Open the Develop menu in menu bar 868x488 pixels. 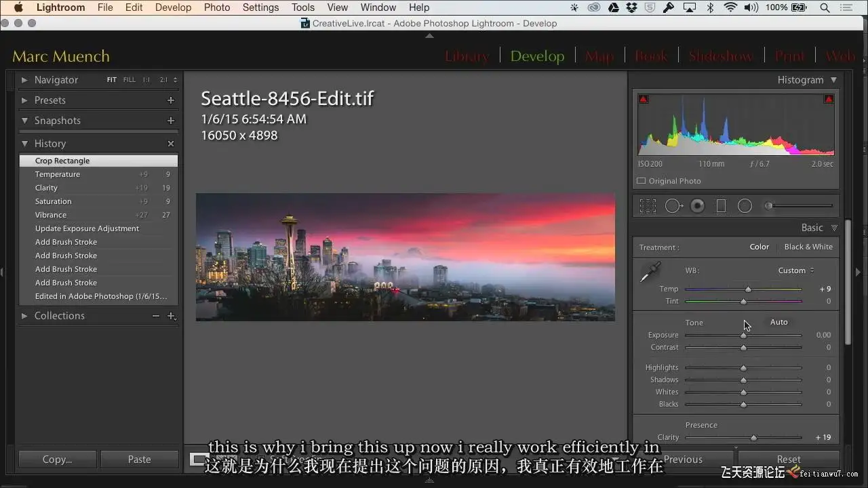[173, 7]
